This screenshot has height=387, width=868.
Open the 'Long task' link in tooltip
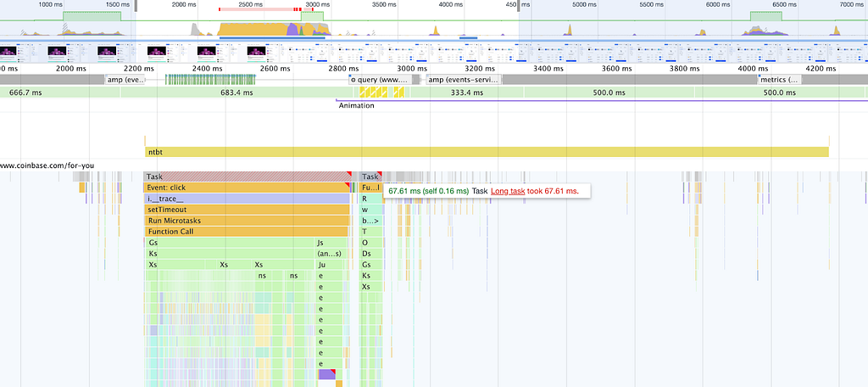pos(508,191)
